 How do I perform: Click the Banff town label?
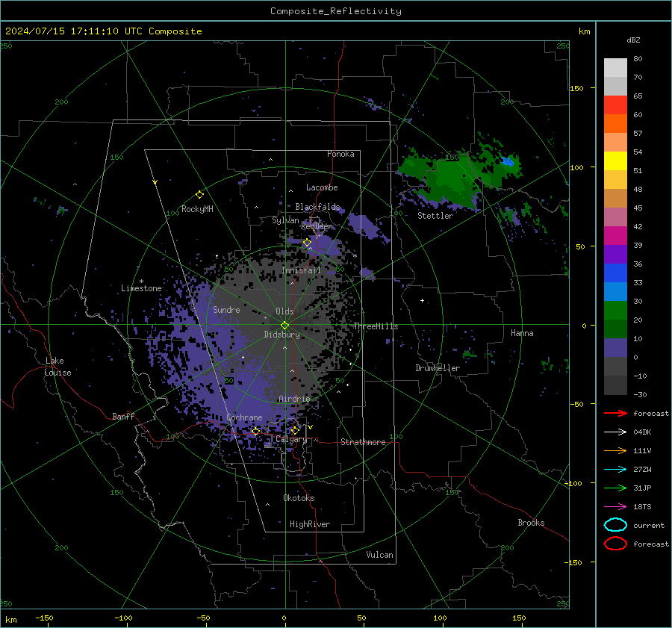123,416
